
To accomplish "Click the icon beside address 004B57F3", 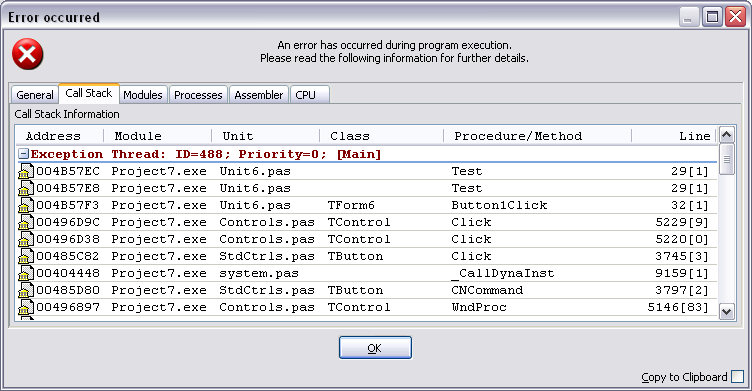I will 26,205.
